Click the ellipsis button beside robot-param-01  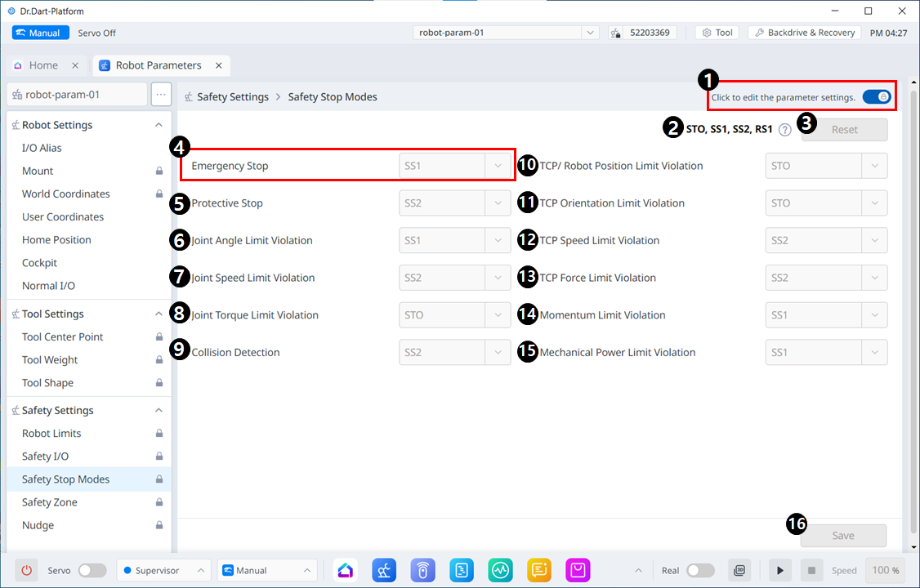[x=161, y=94]
